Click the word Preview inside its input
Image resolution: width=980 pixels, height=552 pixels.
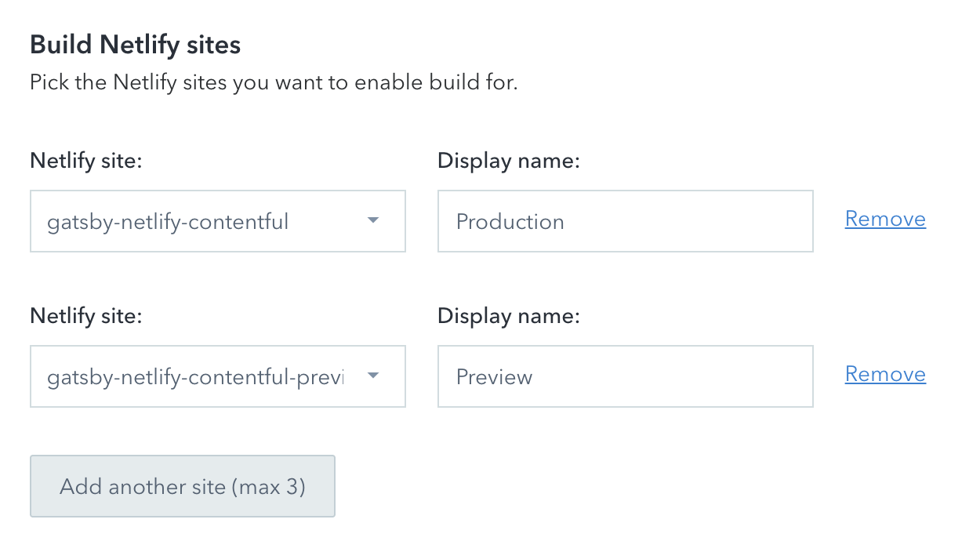[x=495, y=377]
